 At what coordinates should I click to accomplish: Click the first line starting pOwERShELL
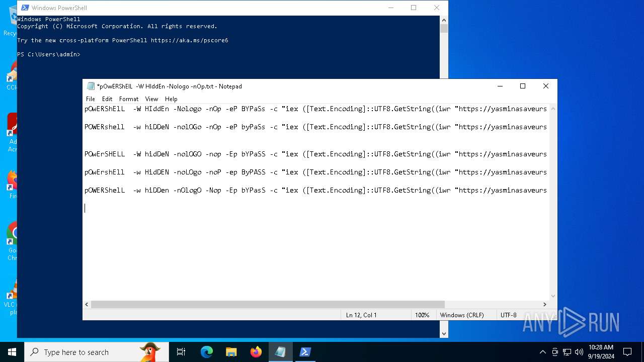click(315, 109)
